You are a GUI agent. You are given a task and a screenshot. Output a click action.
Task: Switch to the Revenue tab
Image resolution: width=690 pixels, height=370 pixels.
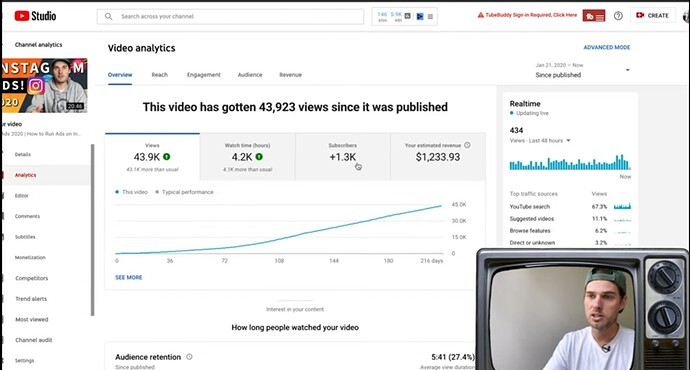290,75
